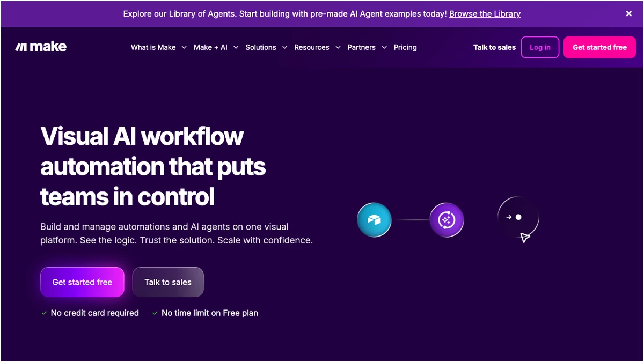Dismiss the announcement banner with the X
The width and height of the screenshot is (644, 362).
628,14
